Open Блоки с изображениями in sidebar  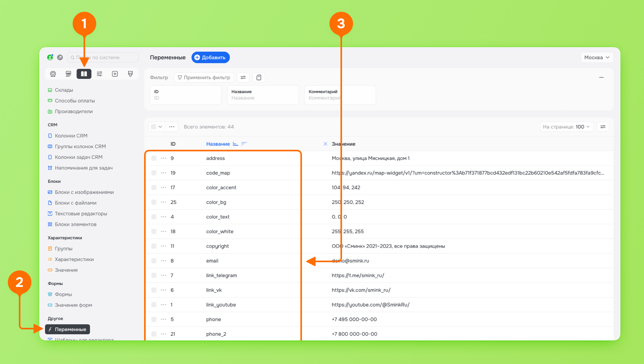(84, 192)
